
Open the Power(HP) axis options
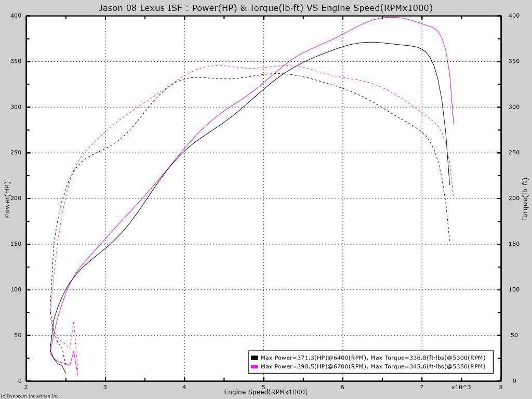[7, 199]
